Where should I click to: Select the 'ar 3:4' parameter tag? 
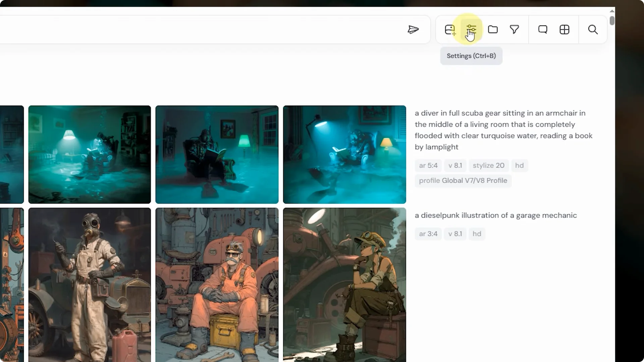tap(428, 234)
